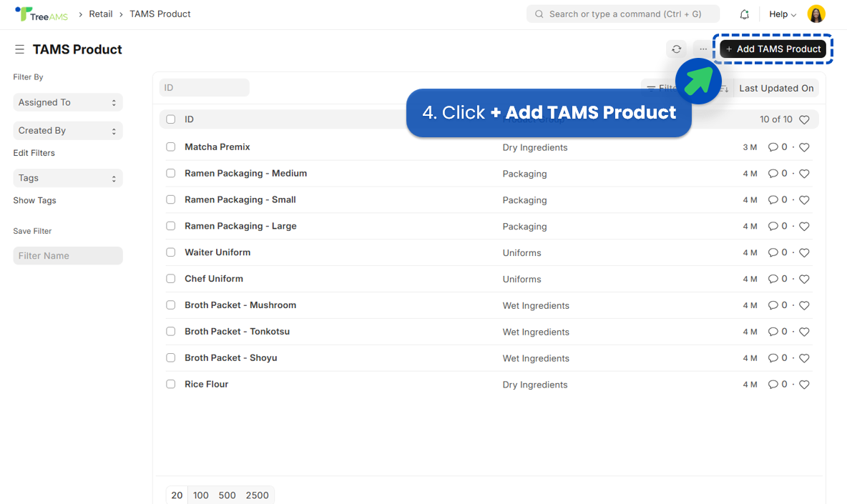
Task: Check the select-all checkbox in the ID header
Action: [171, 119]
